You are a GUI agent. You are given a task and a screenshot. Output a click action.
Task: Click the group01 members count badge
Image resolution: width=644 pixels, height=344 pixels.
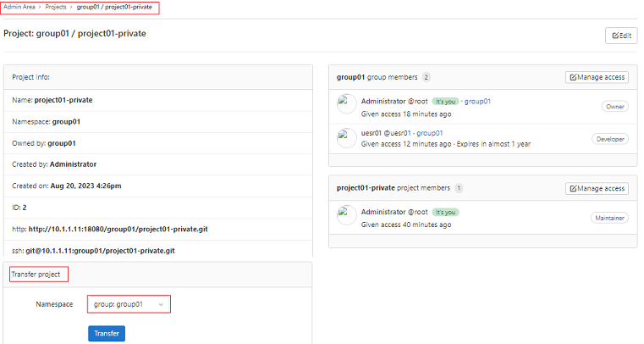tap(427, 77)
